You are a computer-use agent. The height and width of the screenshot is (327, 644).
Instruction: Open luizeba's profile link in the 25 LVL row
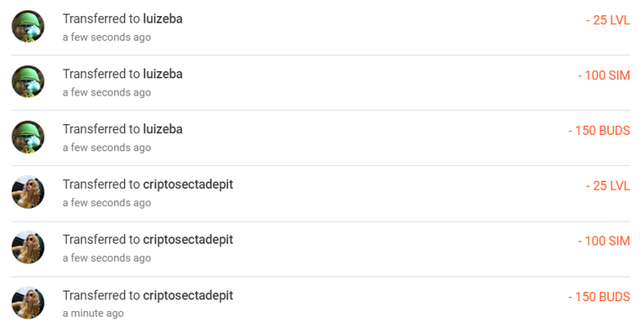coord(163,19)
